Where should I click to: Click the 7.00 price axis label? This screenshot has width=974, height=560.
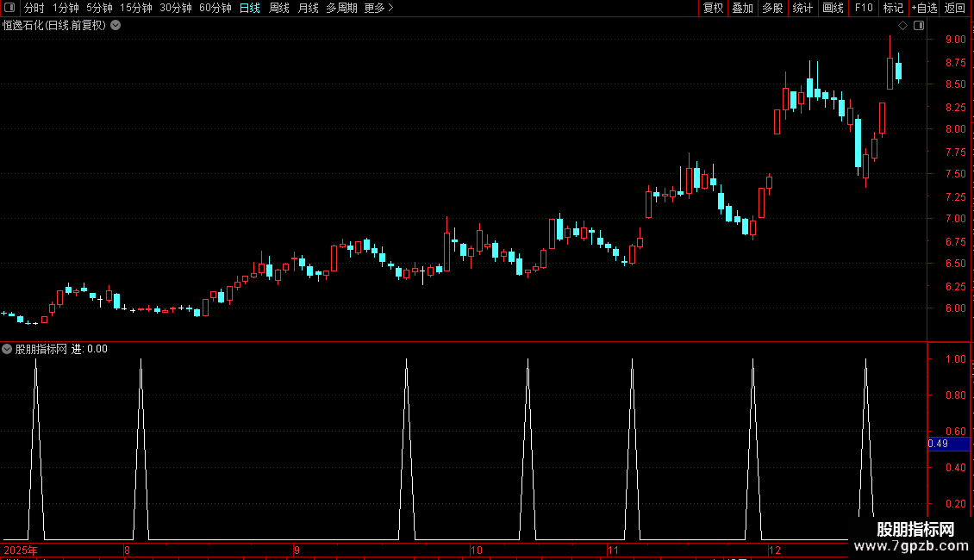coord(955,219)
